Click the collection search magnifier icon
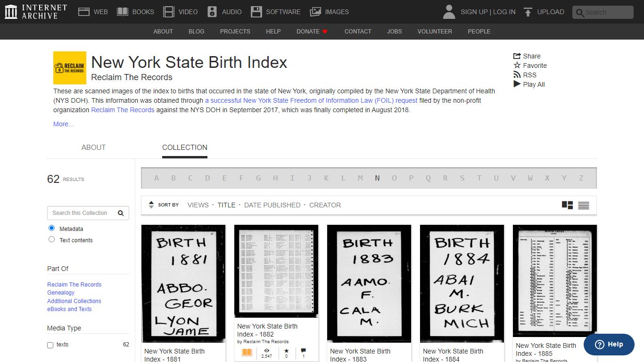The image size is (644, 362). click(x=121, y=213)
